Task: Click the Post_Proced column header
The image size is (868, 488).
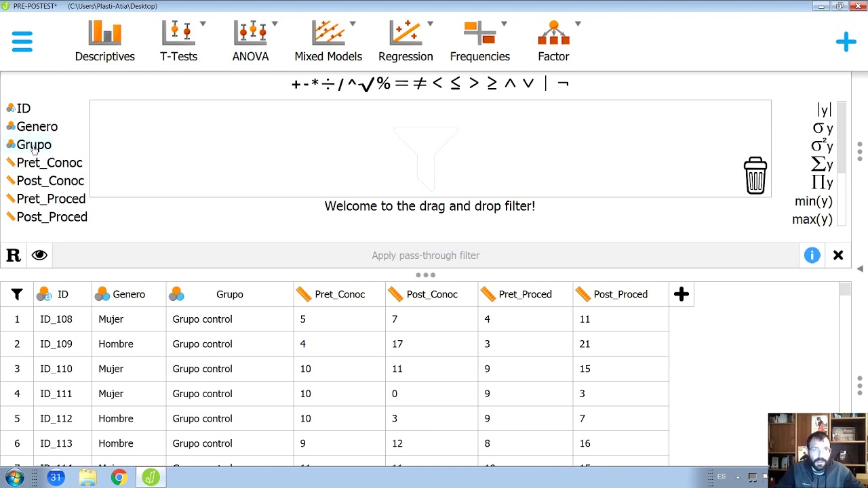Action: point(620,294)
